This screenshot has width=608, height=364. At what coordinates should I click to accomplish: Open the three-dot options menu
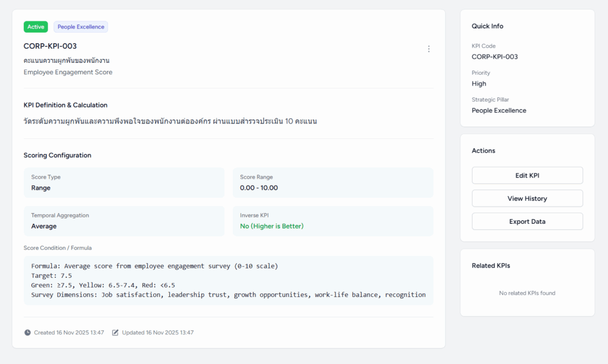click(429, 49)
